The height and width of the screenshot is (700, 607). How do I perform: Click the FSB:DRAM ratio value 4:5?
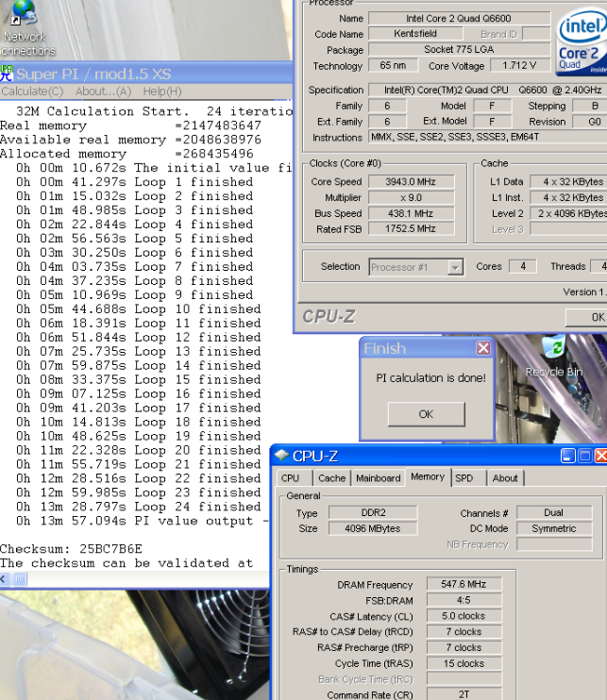(464, 600)
